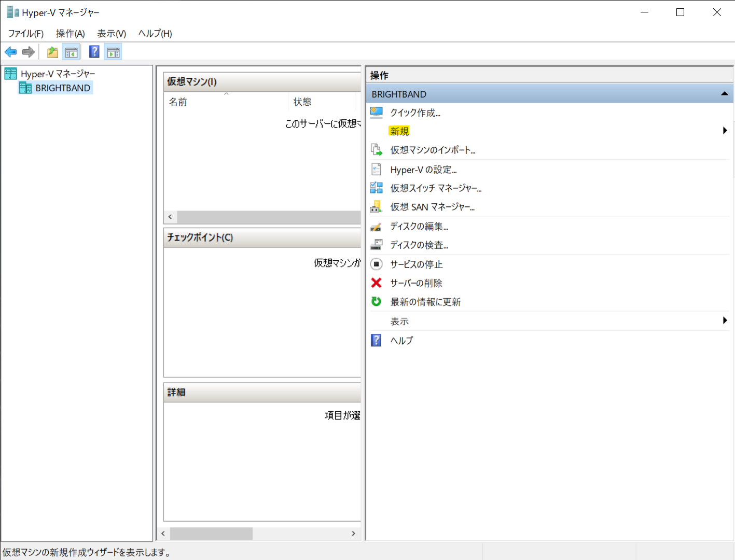Click the ディスクの編集 pencil icon
The height and width of the screenshot is (560, 735).
click(x=377, y=226)
